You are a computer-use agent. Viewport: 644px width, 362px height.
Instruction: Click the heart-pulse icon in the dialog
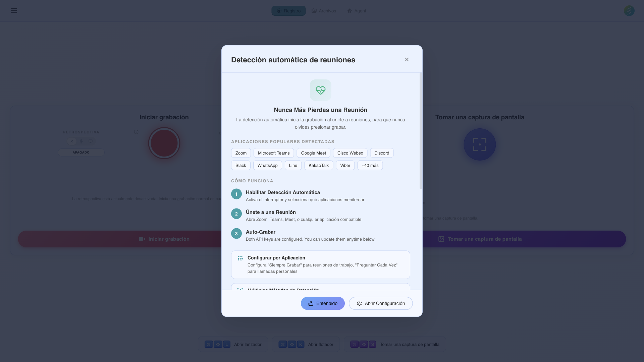tap(320, 90)
